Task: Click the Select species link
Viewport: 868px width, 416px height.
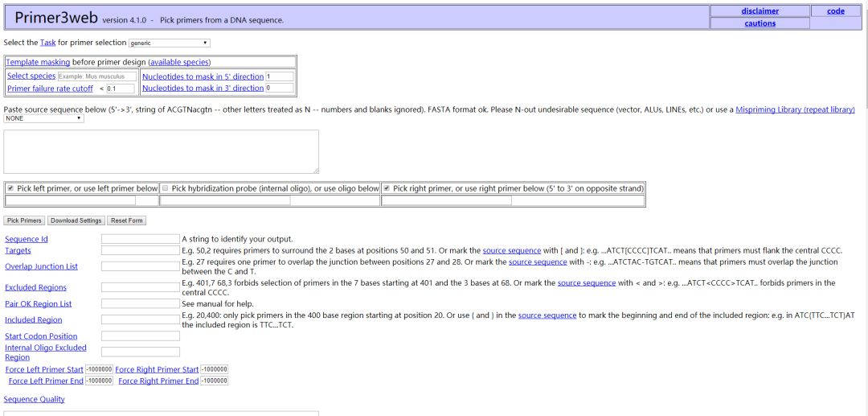Action: [x=31, y=76]
